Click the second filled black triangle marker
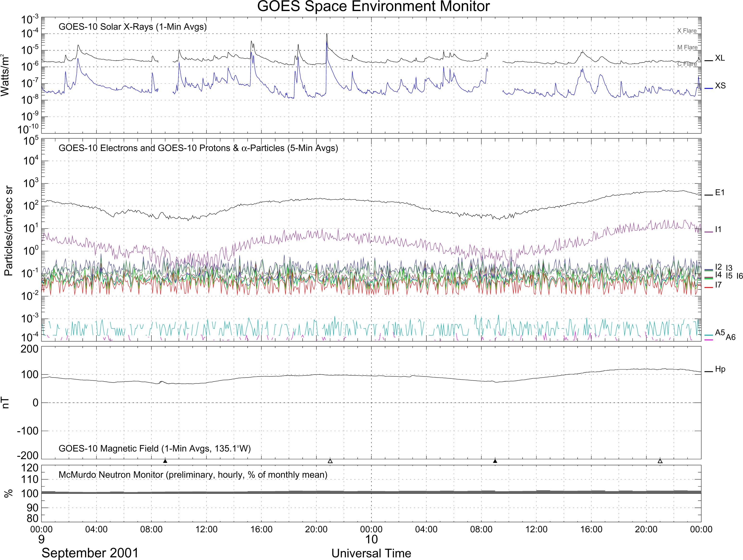The height and width of the screenshot is (560, 743). [x=495, y=461]
